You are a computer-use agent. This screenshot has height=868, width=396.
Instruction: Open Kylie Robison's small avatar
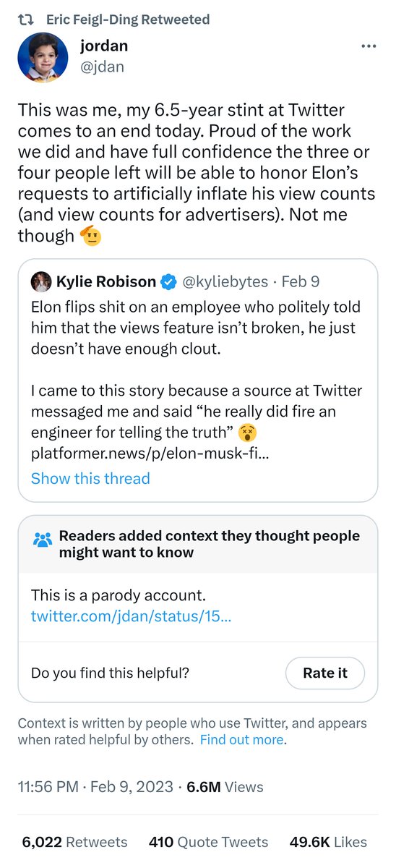41,281
